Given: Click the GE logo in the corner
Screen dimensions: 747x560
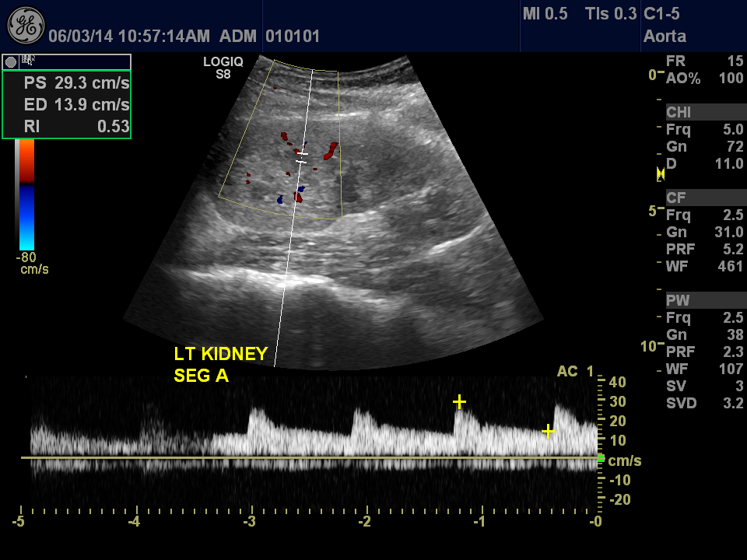Looking at the screenshot, I should tap(26, 26).
